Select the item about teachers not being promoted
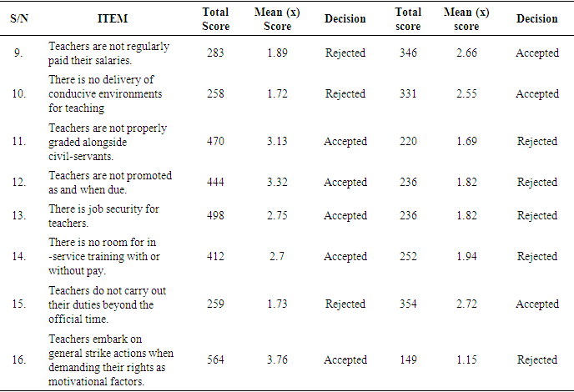The height and width of the screenshot is (392, 574). pyautogui.click(x=110, y=182)
